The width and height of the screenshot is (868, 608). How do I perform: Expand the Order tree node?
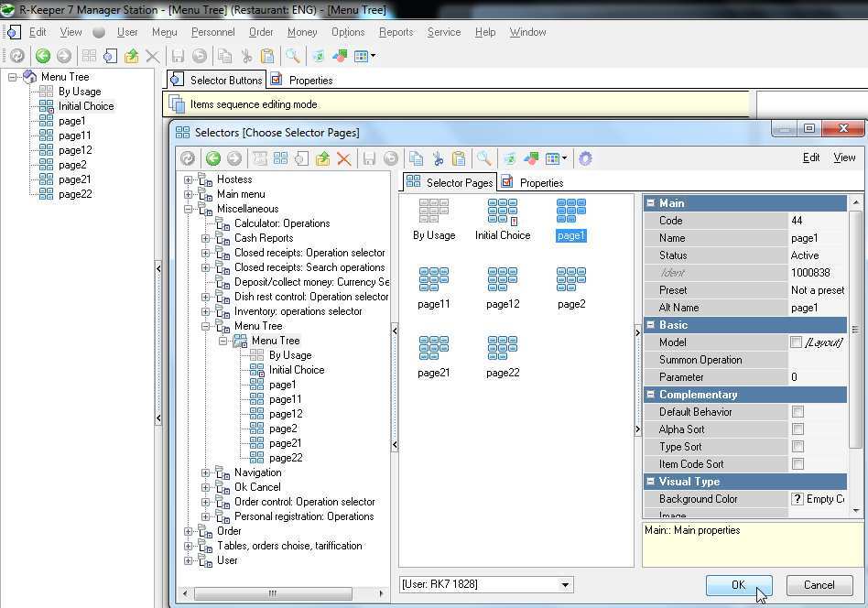point(189,532)
